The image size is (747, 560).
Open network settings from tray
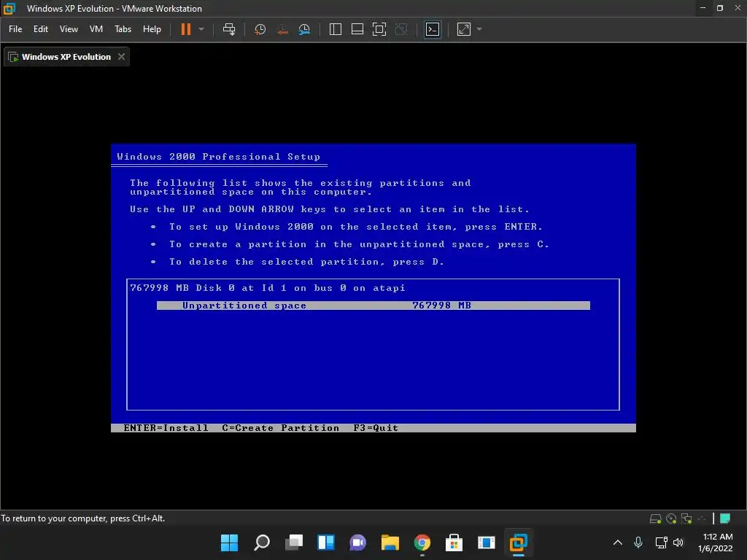pyautogui.click(x=661, y=542)
